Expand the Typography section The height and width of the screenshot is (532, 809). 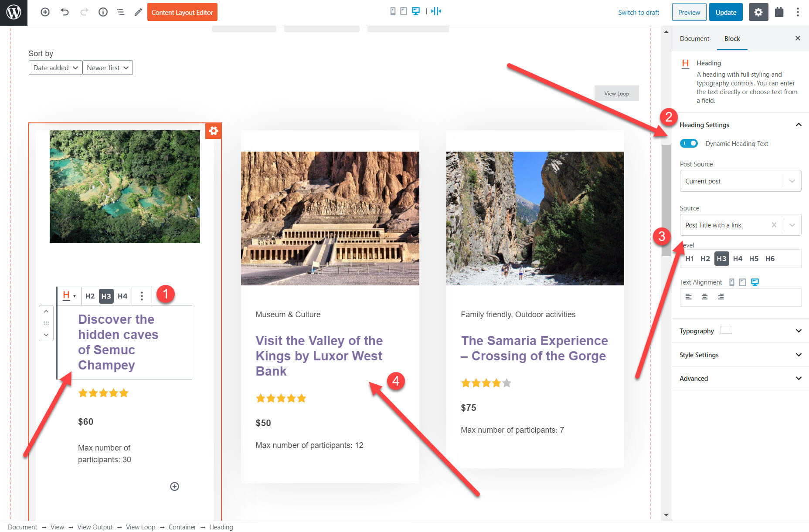741,331
